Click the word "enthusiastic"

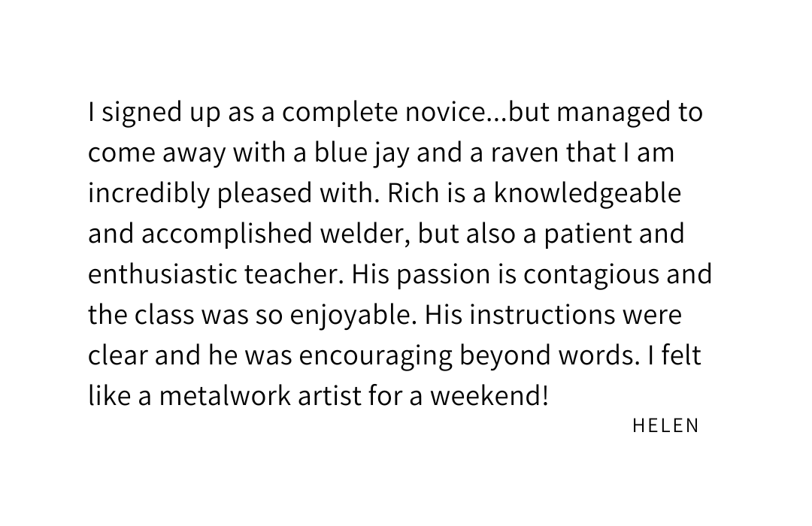click(x=162, y=274)
